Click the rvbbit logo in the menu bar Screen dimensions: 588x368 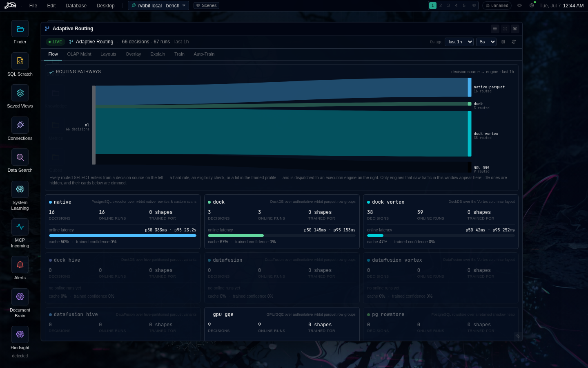click(11, 5)
